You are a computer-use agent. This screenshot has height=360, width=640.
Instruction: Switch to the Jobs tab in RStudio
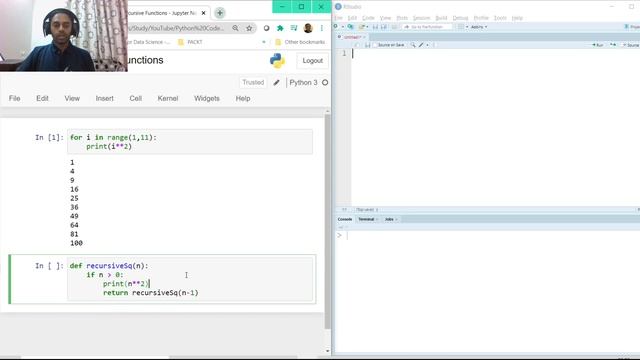(x=390, y=220)
